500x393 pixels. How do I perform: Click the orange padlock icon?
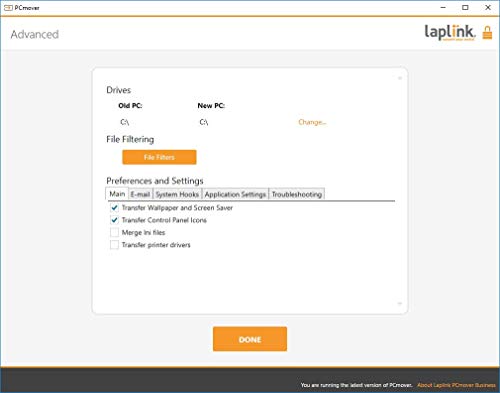(x=487, y=33)
